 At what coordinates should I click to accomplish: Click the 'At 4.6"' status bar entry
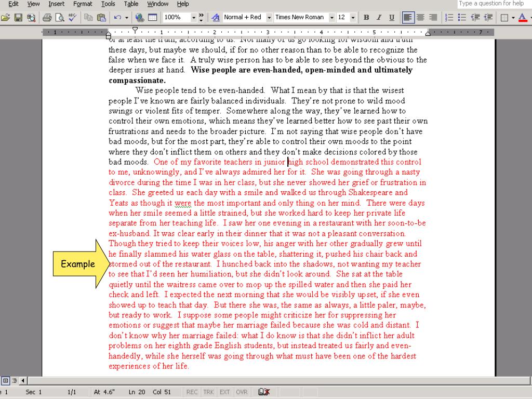[x=104, y=392]
